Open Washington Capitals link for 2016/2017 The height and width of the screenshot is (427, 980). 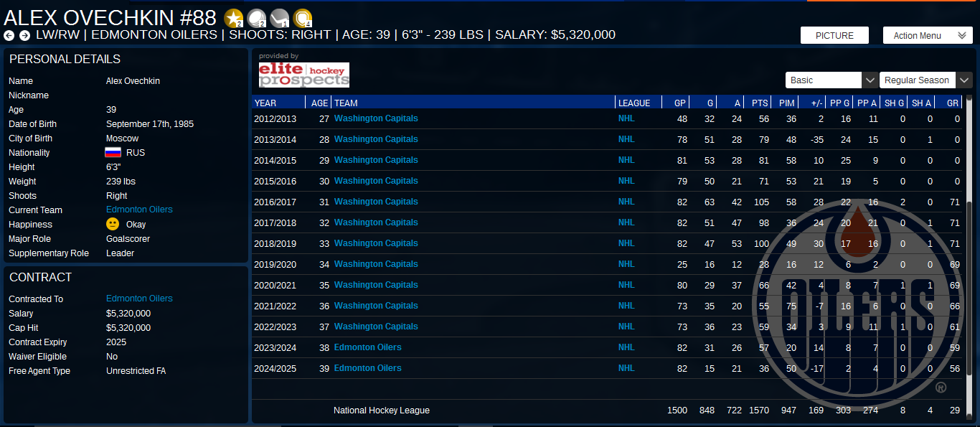(376, 202)
